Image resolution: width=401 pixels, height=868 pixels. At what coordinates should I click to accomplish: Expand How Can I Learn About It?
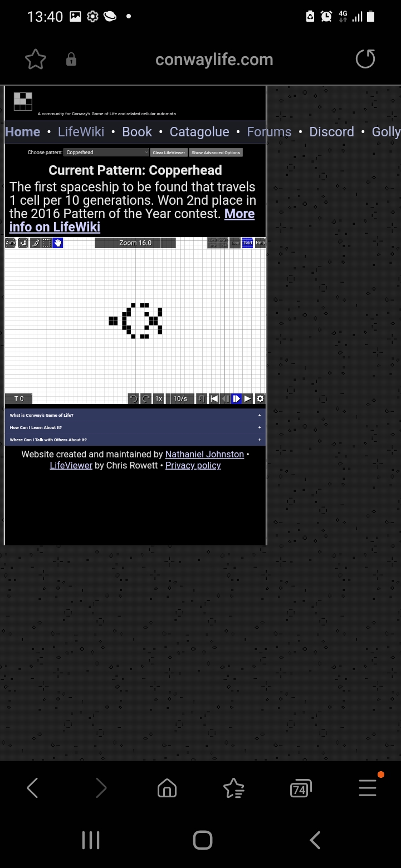pyautogui.click(x=135, y=427)
